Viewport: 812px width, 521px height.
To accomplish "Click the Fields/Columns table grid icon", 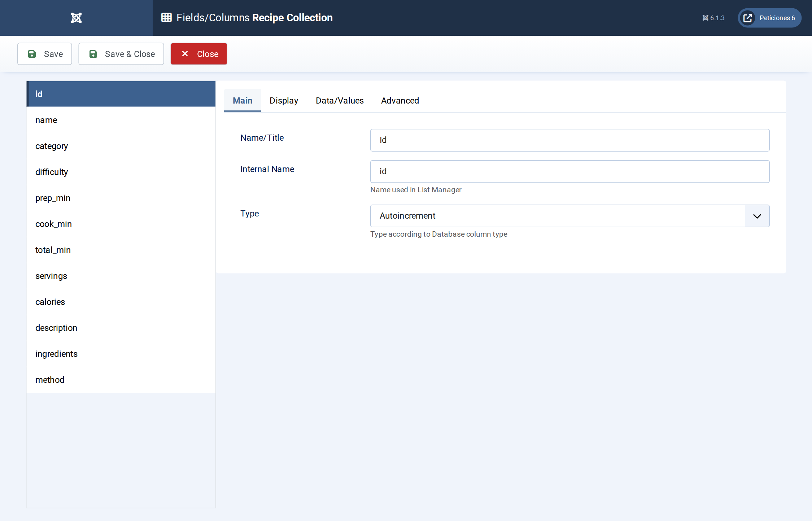I will point(166,18).
